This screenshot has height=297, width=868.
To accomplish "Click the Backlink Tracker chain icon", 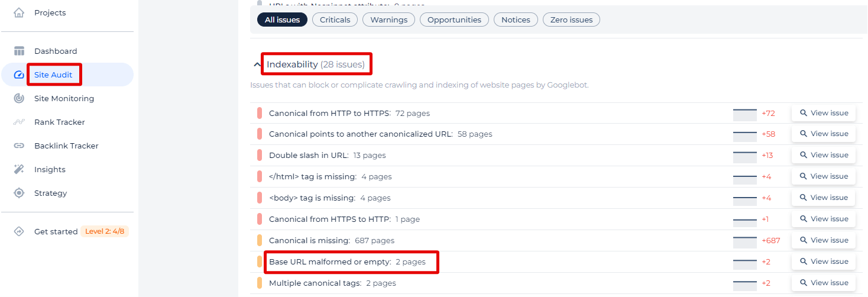I will pyautogui.click(x=19, y=146).
